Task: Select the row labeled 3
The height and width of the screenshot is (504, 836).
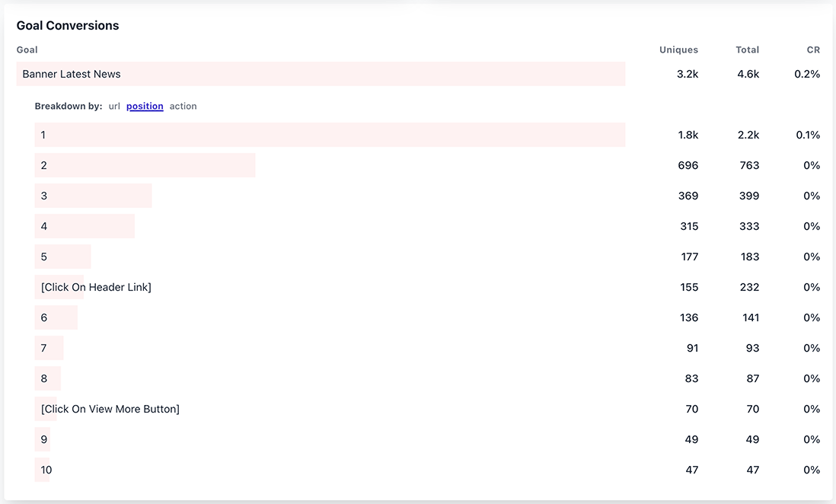Action: click(44, 196)
